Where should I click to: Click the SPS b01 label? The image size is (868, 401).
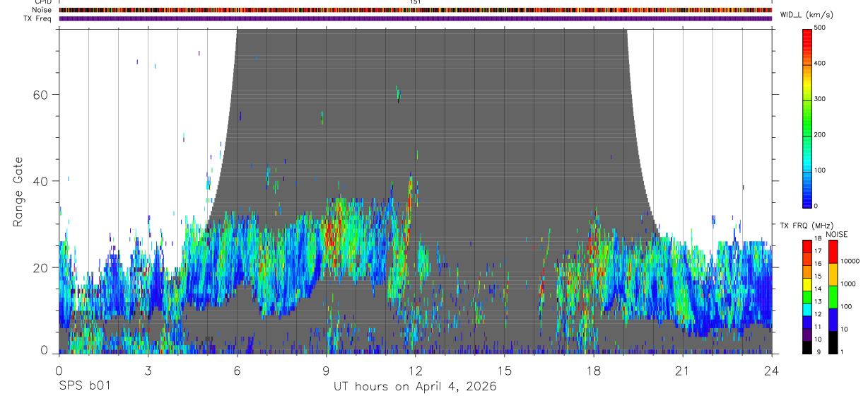(x=84, y=386)
